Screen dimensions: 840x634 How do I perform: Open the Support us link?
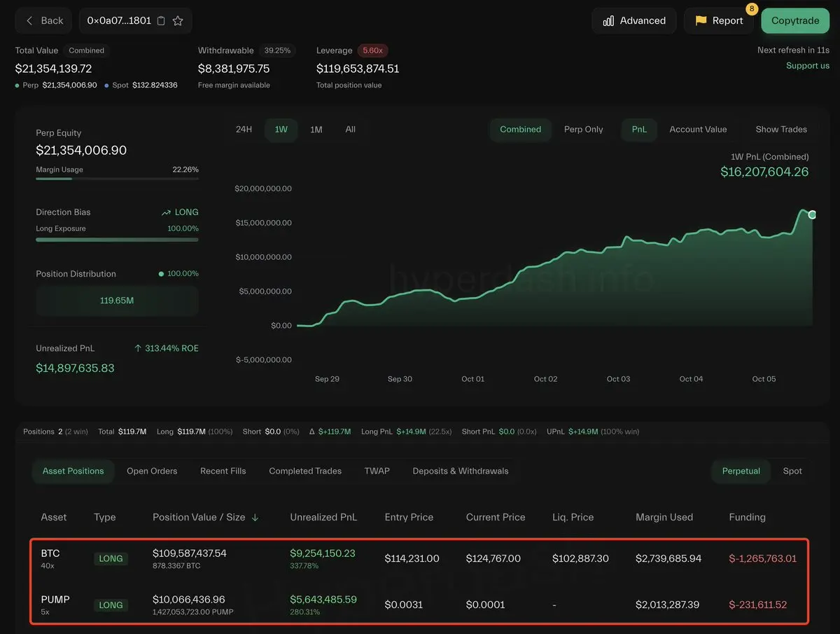807,66
